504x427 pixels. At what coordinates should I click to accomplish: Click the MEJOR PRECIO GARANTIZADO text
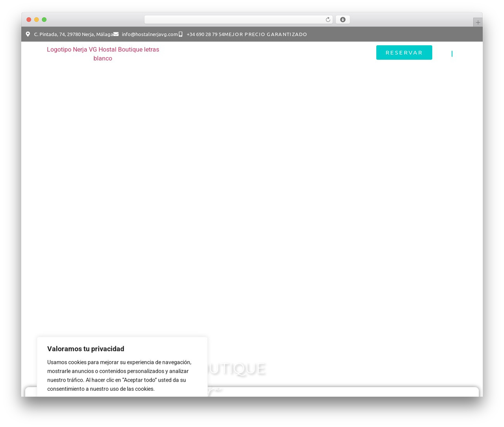click(265, 34)
